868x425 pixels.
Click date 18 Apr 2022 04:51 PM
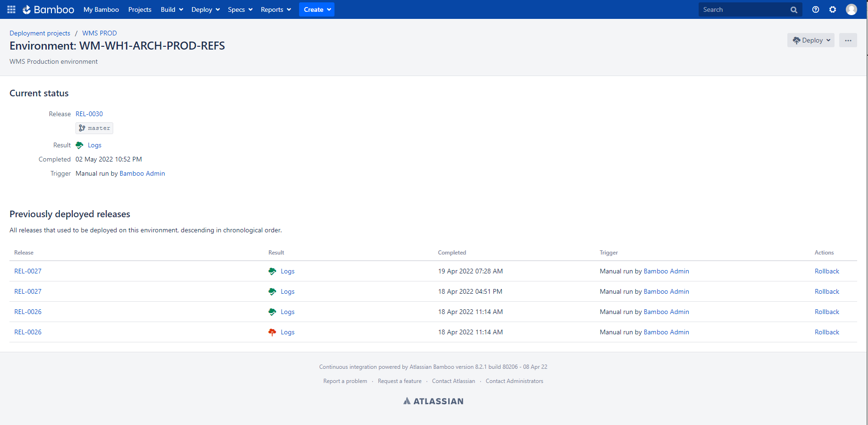pyautogui.click(x=470, y=291)
